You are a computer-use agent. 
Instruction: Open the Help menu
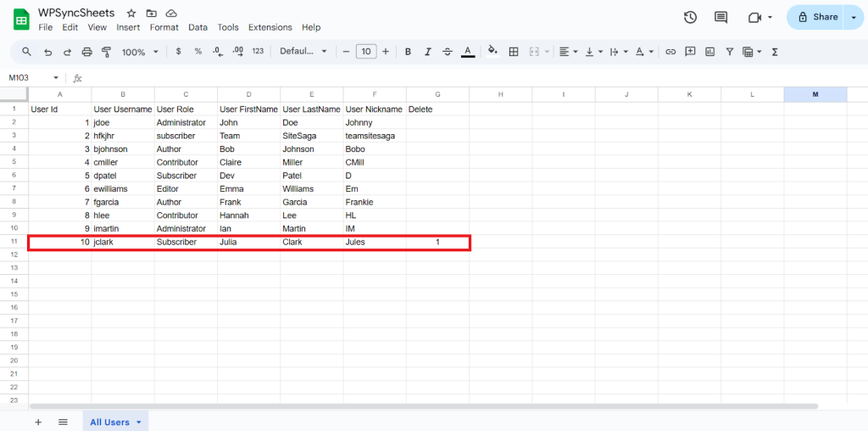pos(311,27)
